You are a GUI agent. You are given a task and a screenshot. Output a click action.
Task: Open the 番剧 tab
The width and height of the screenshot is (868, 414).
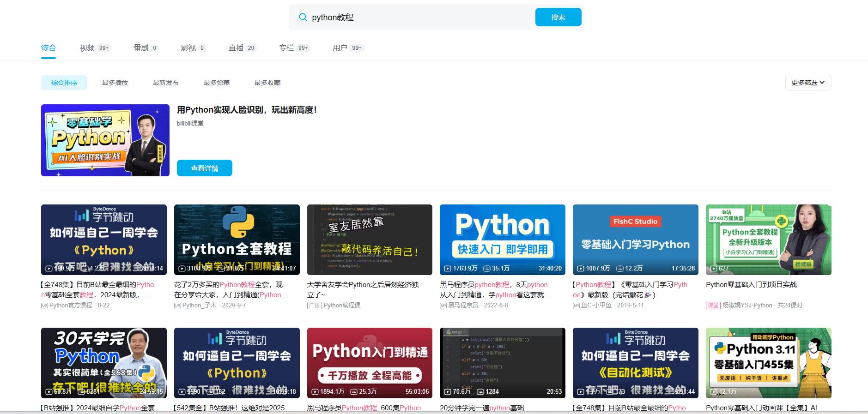(x=146, y=48)
